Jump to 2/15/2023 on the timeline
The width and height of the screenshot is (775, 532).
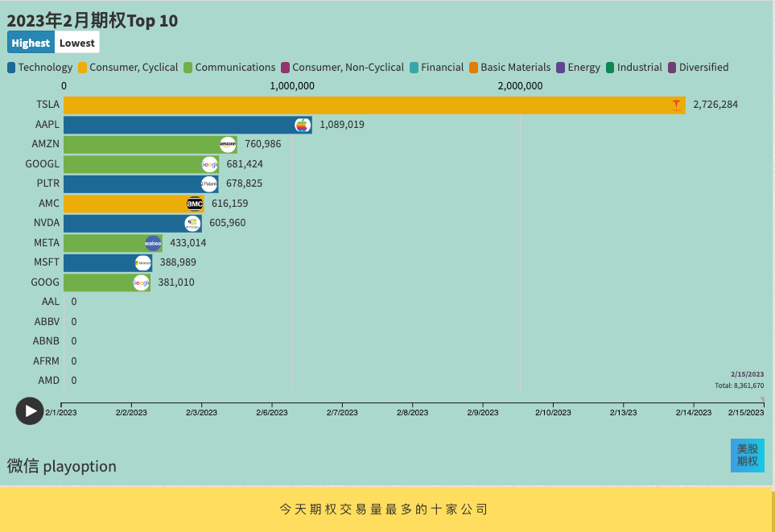(746, 412)
